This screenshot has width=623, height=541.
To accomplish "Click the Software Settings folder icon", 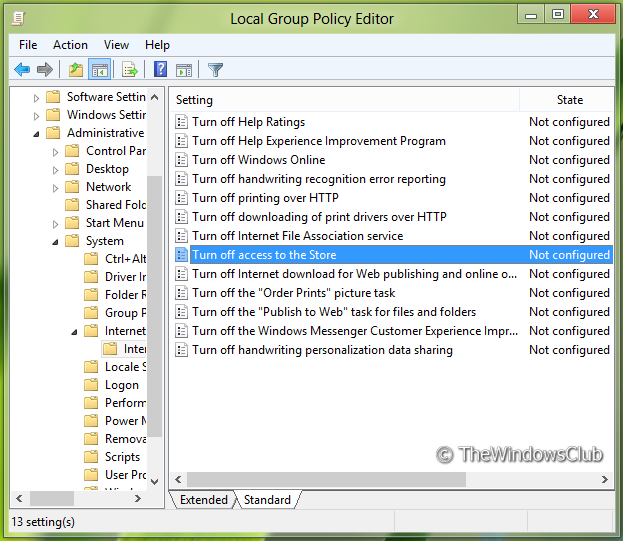I will 53,97.
